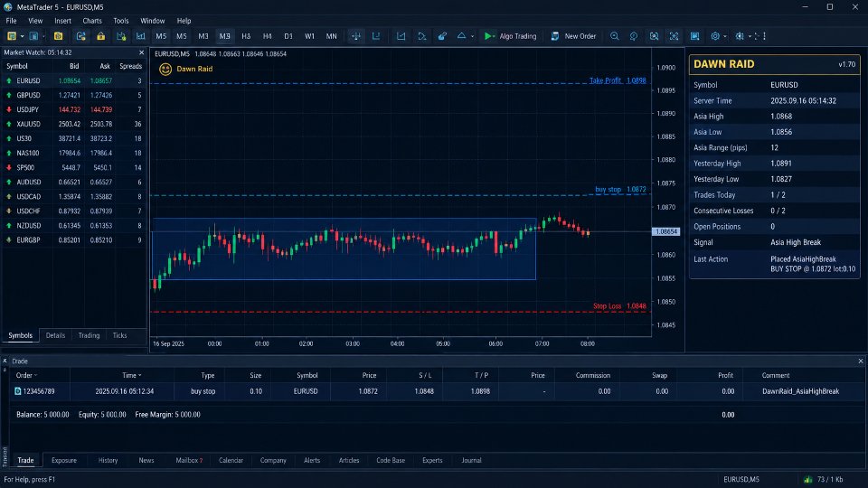Screen dimensions: 868x488
Task: Click the Spreads column header
Action: tap(130, 66)
